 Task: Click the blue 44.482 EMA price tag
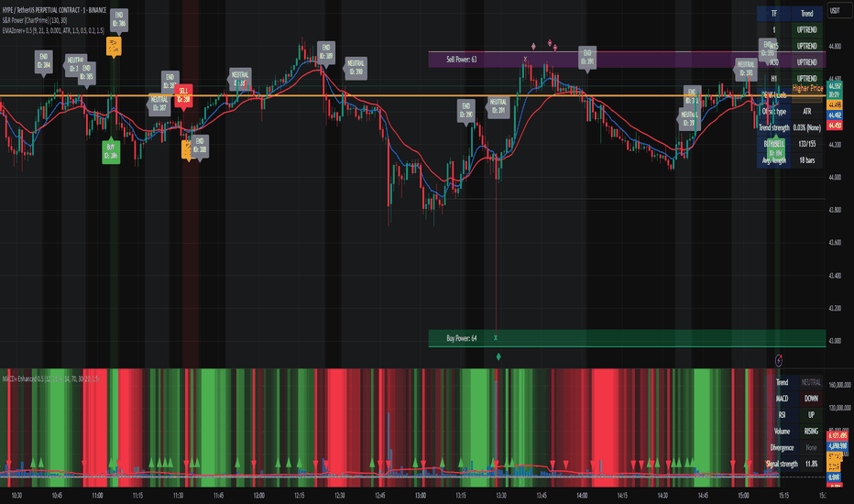pos(835,115)
